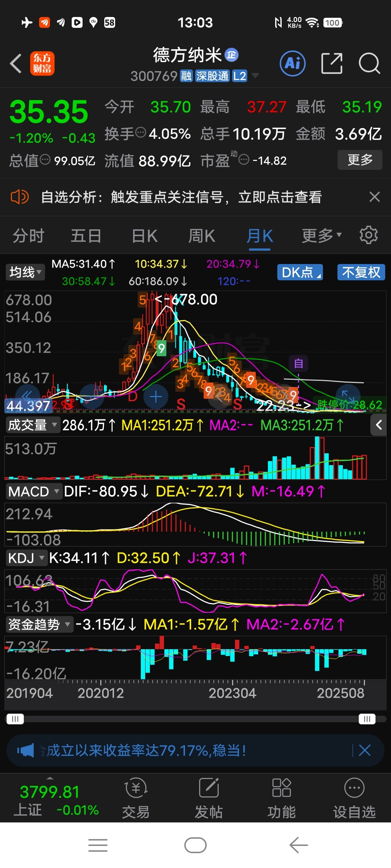Screen dimensions: 391x868
Task: Tap the share export icon
Action: point(332,64)
